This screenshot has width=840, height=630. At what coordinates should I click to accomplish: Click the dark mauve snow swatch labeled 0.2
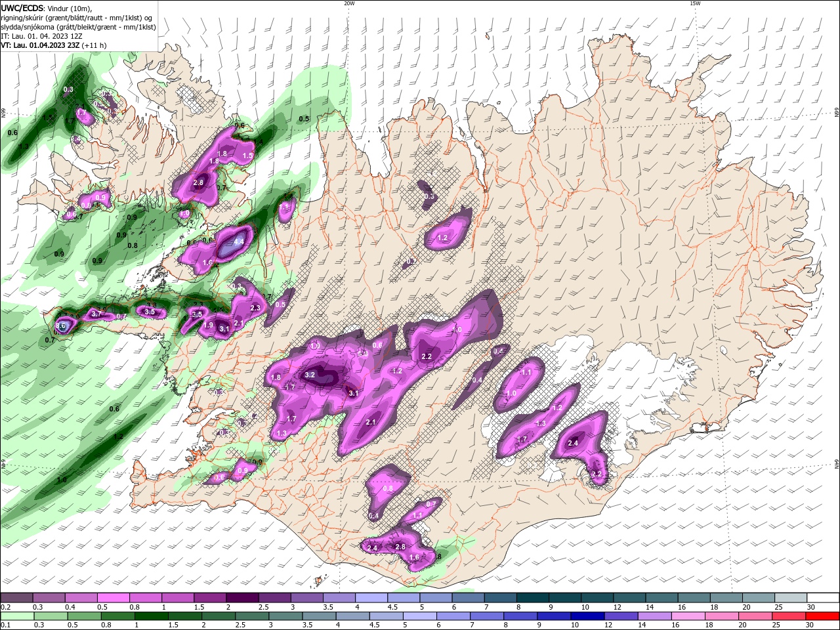(16, 598)
